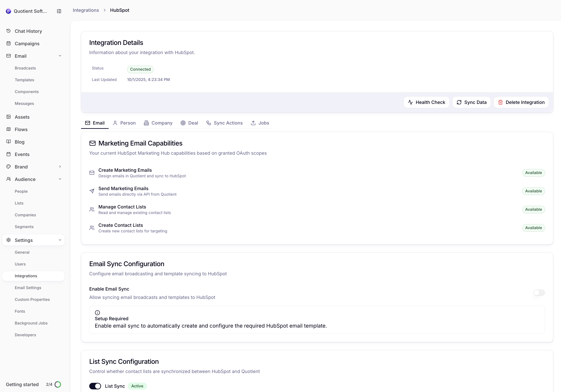Click the Getting started progress circle

(58, 384)
